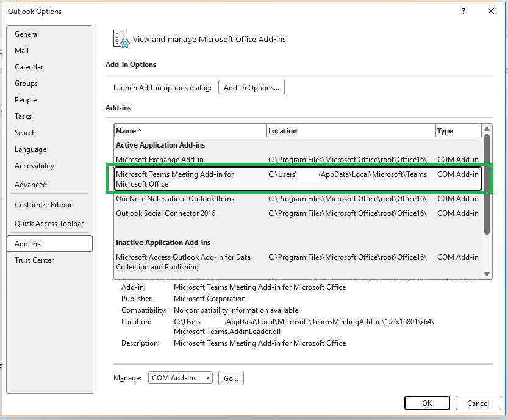Click COM Add-in type in Exchange row
This screenshot has height=420, width=508.
tap(458, 160)
